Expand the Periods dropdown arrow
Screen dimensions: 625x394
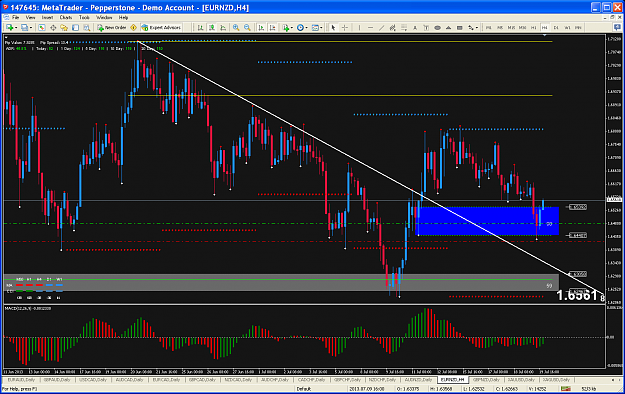point(307,28)
